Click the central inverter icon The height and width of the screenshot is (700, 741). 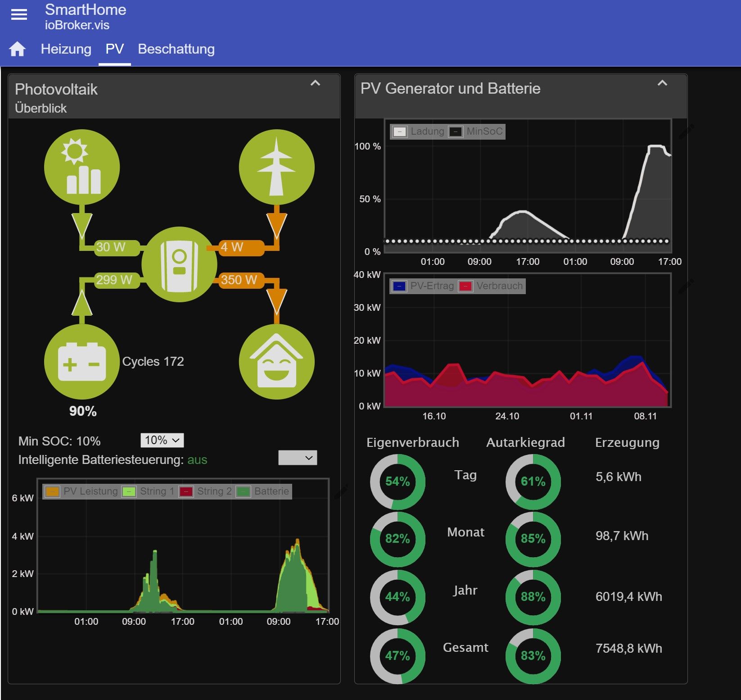pyautogui.click(x=180, y=264)
